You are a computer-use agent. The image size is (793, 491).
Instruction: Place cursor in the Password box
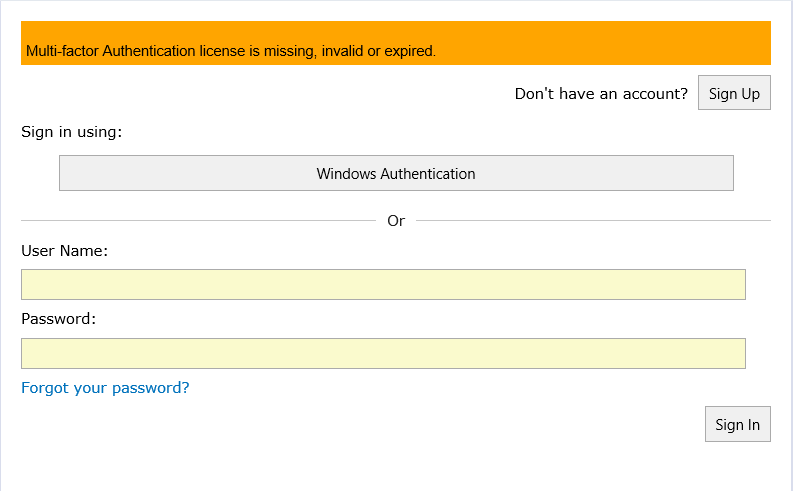[383, 353]
